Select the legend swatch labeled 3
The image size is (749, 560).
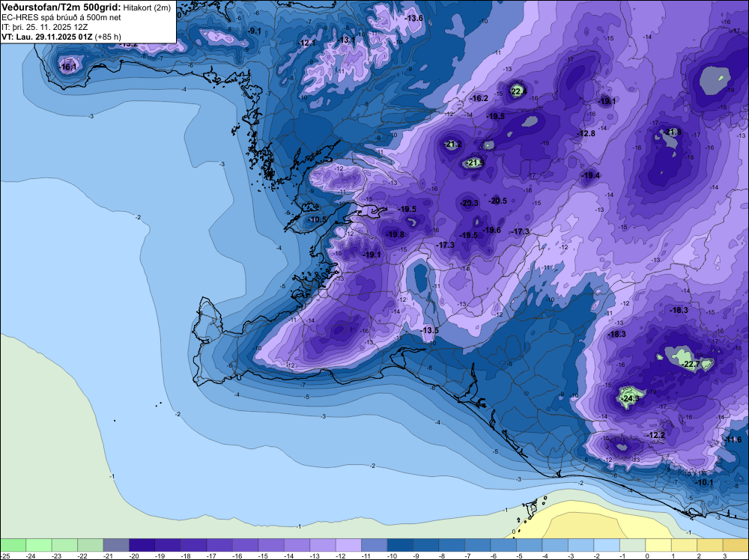(x=736, y=545)
